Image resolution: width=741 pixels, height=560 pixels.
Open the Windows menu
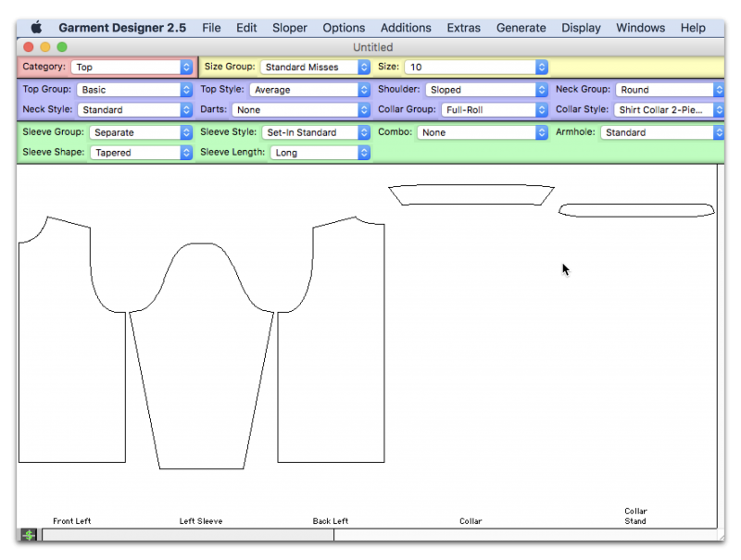point(640,28)
